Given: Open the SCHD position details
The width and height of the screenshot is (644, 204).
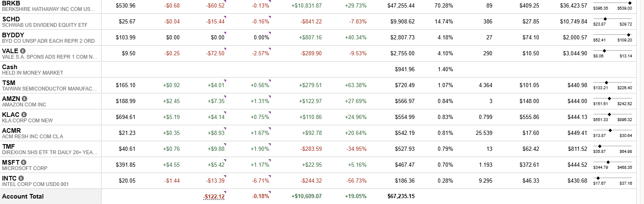Looking at the screenshot, I should tap(11, 19).
